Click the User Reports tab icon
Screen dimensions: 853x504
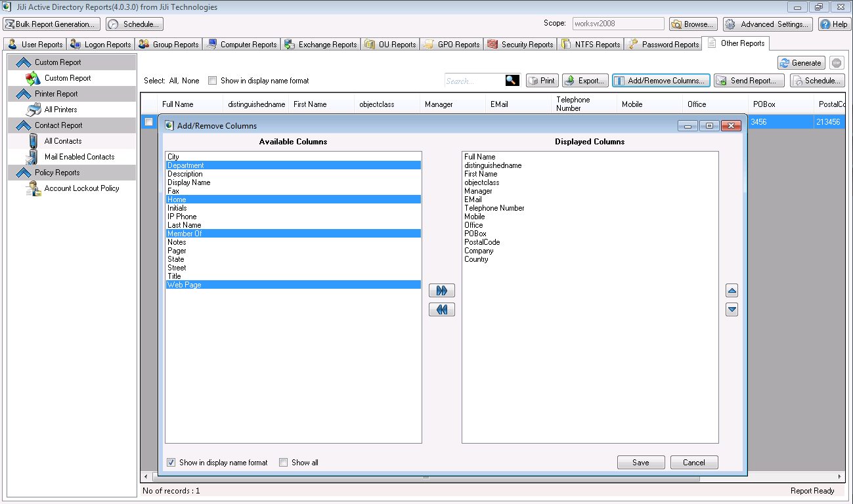pyautogui.click(x=12, y=45)
